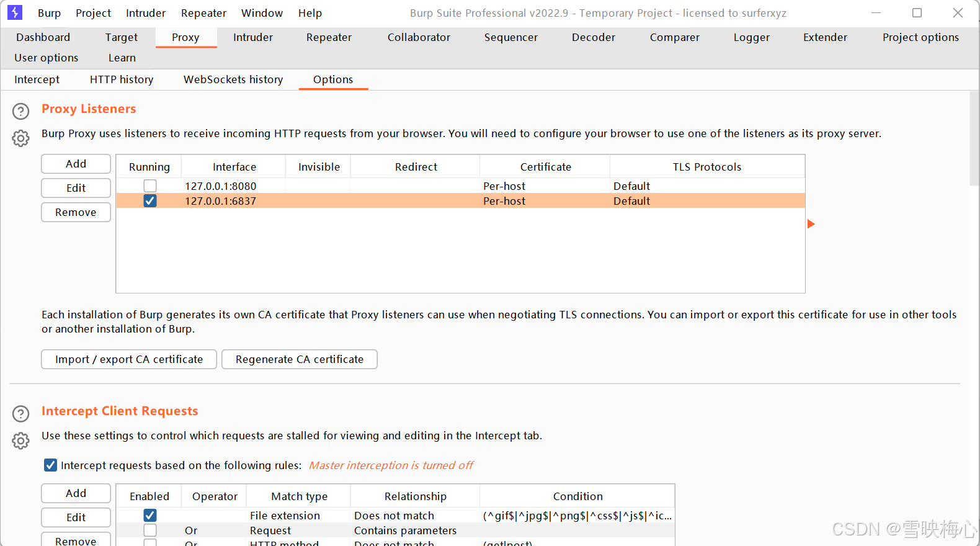Select the 127.0.0.1:8080 interface row
Viewport: 980px width, 546px height.
click(x=460, y=186)
